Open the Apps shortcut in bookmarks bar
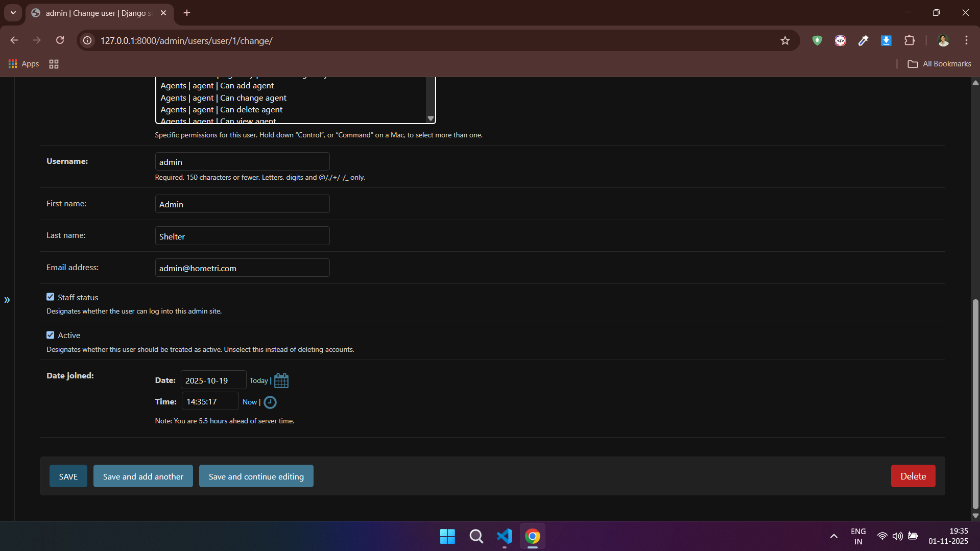 pyautogui.click(x=24, y=64)
